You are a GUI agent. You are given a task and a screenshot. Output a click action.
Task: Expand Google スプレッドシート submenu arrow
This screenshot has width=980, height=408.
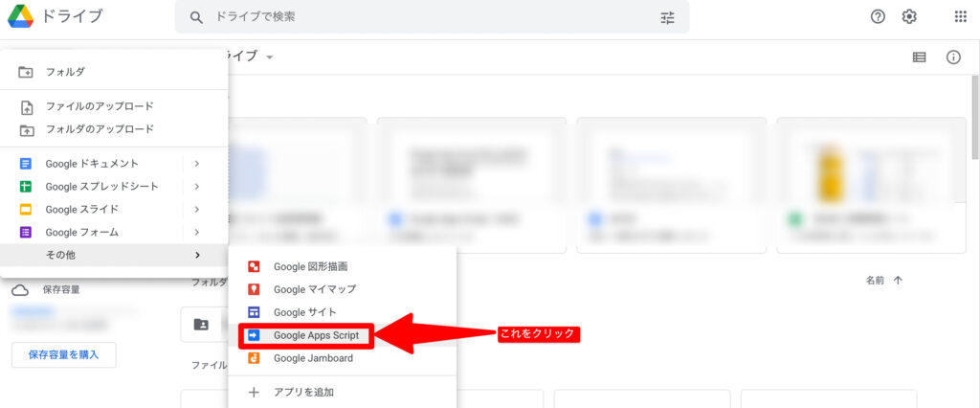[196, 187]
